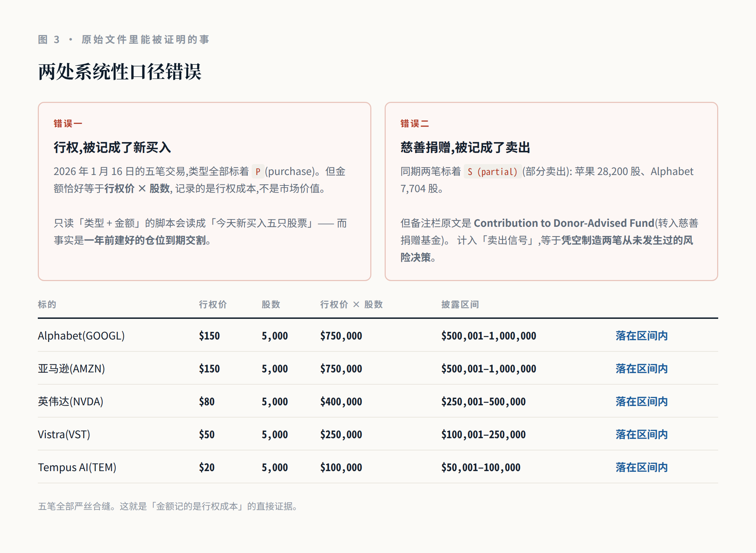Click the S (partial) code tag

492,171
